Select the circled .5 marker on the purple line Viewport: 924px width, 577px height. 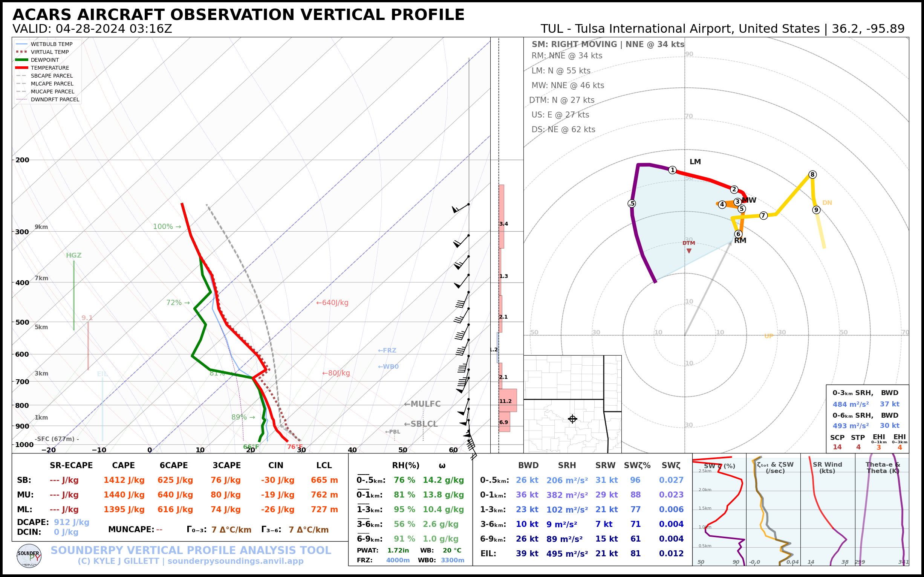(632, 204)
